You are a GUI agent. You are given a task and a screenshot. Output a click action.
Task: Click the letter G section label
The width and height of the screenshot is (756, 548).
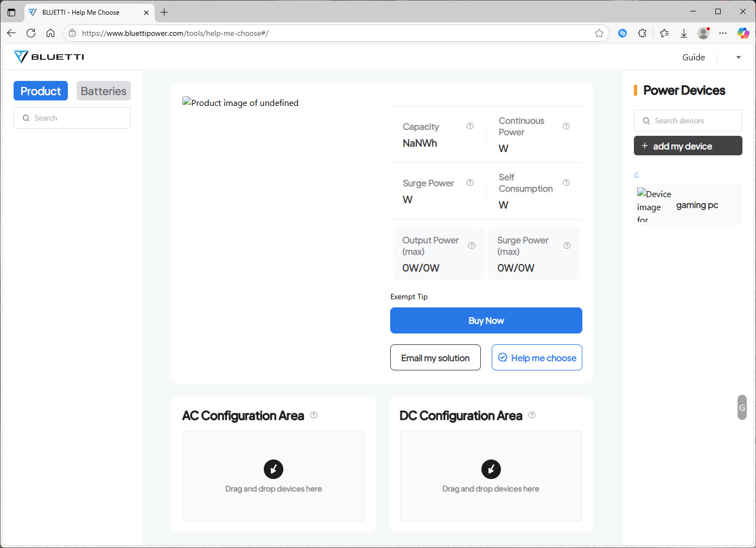point(637,175)
